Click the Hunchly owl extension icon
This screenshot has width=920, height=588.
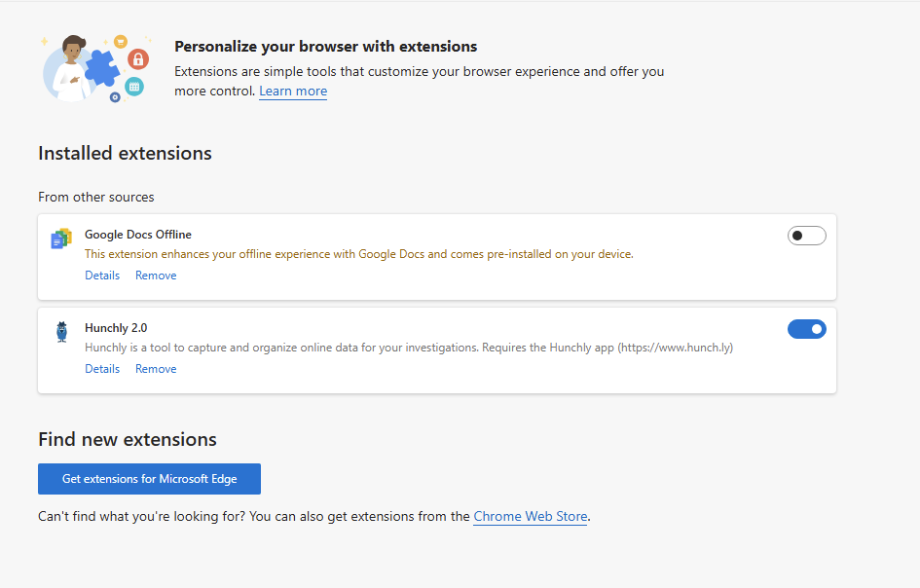(62, 332)
